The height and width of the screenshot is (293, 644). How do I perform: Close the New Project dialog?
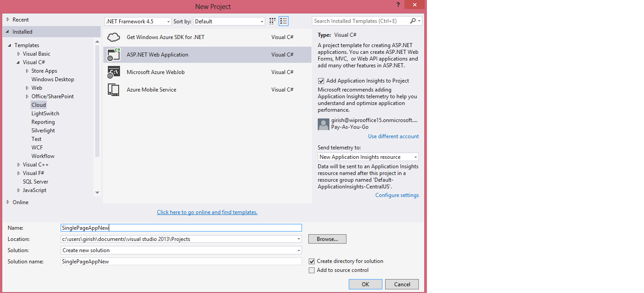pos(414,4)
